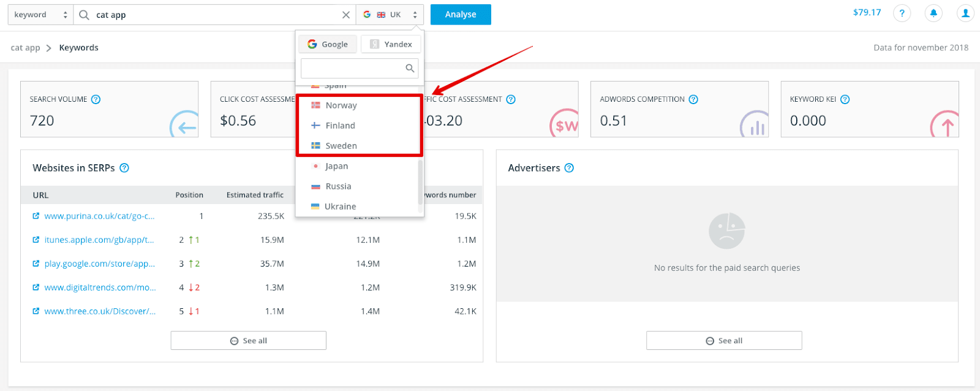Click See all under Advertisers
Screen dimensions: 980x391
point(724,341)
